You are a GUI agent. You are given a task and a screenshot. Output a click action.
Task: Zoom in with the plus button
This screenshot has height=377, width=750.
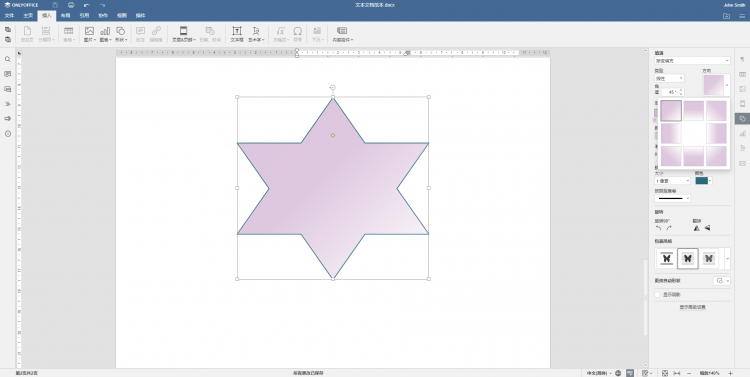pos(730,373)
